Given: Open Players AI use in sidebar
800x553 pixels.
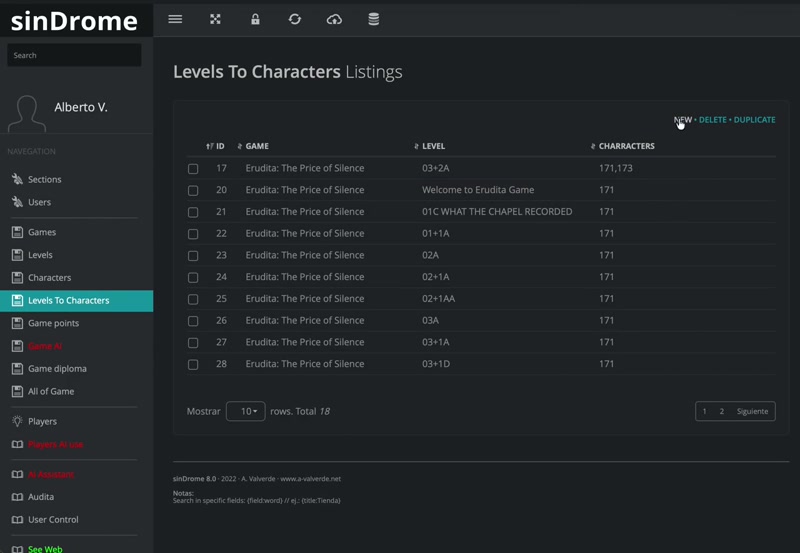Looking at the screenshot, I should tap(56, 444).
